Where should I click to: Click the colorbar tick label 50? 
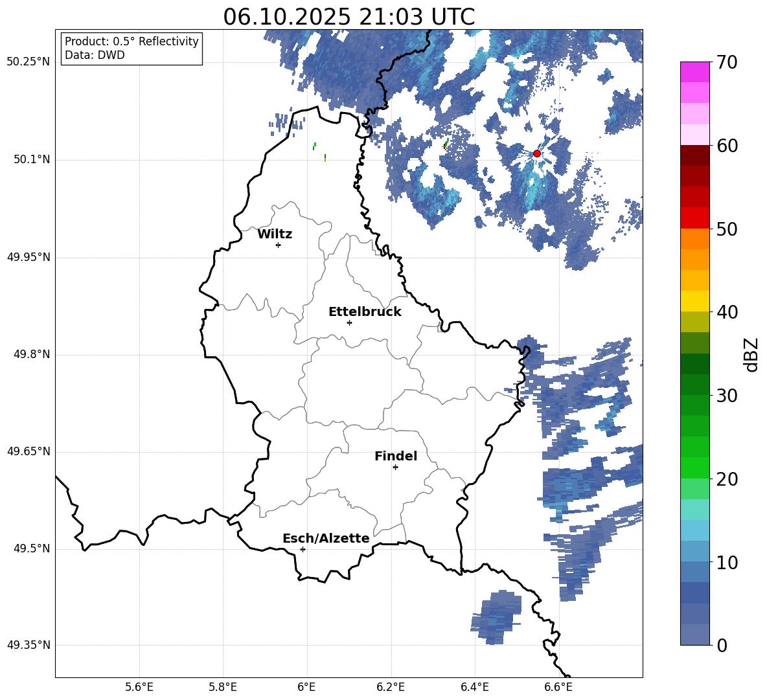coord(727,229)
